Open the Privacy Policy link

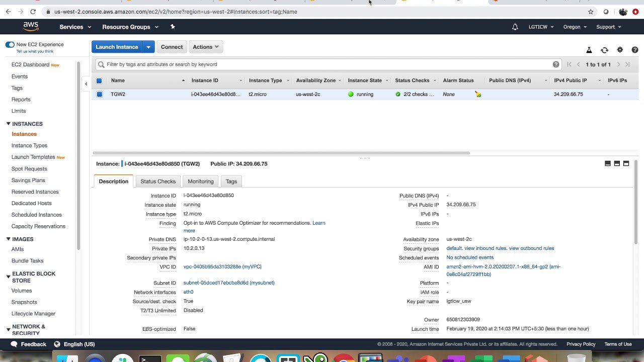[x=581, y=344]
